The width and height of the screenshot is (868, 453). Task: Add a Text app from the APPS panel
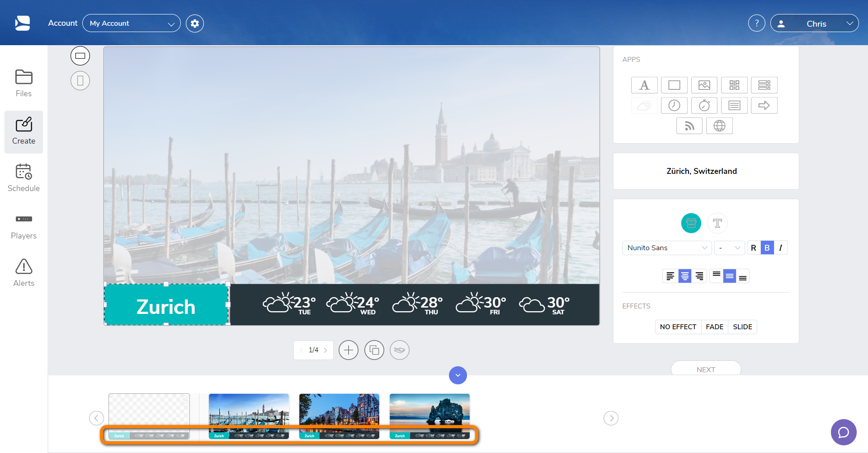point(644,85)
